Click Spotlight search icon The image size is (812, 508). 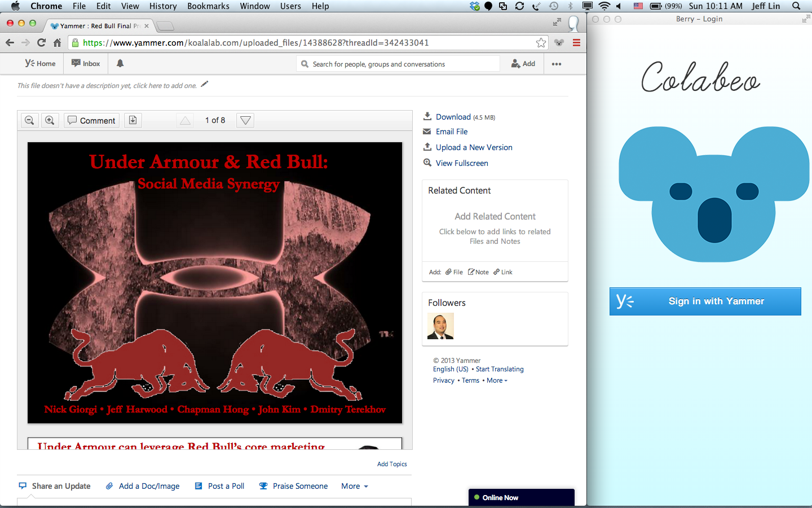coord(796,6)
